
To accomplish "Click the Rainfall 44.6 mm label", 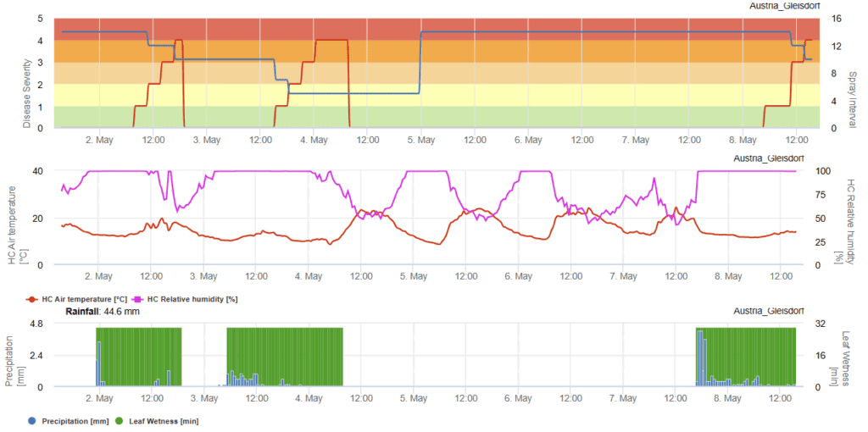I will (x=103, y=312).
